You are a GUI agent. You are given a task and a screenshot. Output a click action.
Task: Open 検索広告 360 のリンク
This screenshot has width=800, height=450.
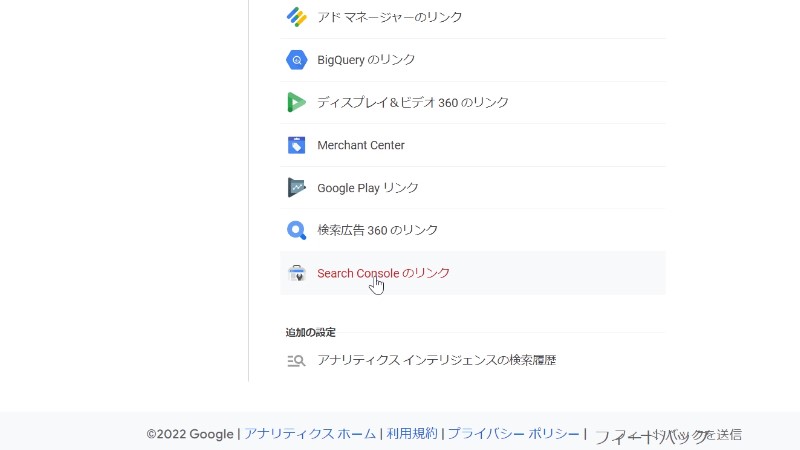click(378, 230)
